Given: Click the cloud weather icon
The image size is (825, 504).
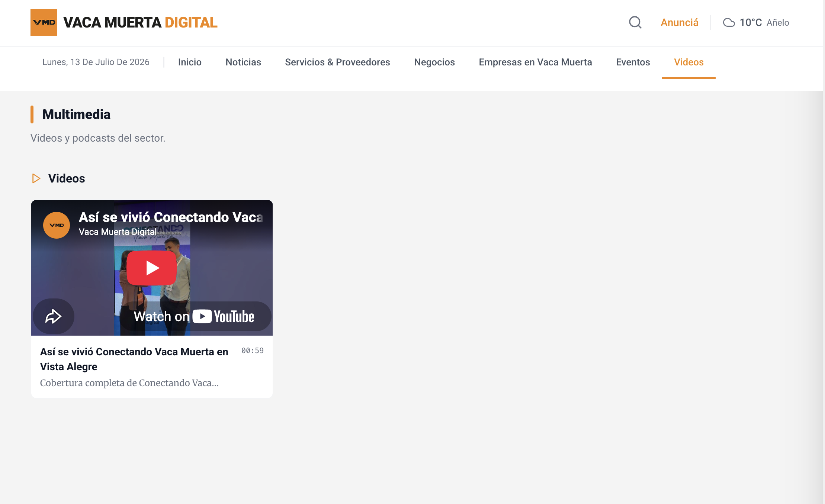Looking at the screenshot, I should 729,23.
